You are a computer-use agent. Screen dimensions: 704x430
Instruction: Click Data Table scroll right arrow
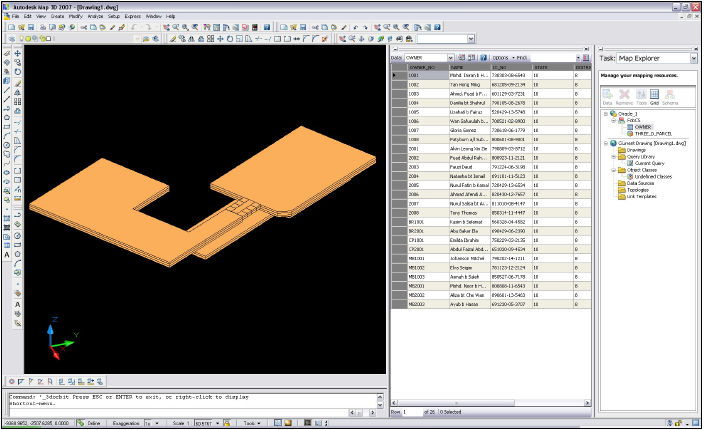[x=587, y=403]
